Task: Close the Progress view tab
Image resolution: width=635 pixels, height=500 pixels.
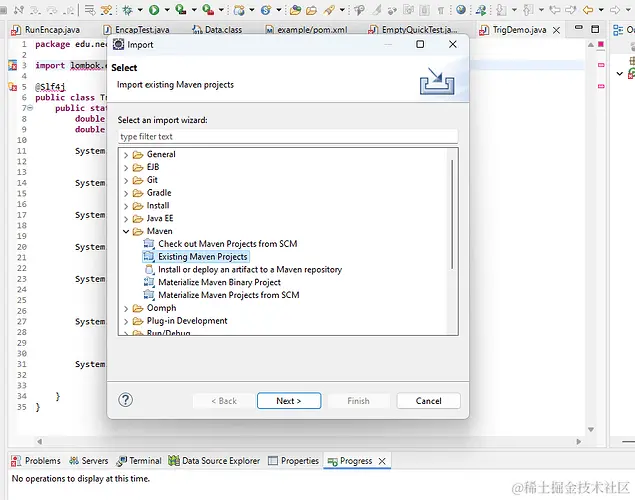Action: click(x=381, y=461)
